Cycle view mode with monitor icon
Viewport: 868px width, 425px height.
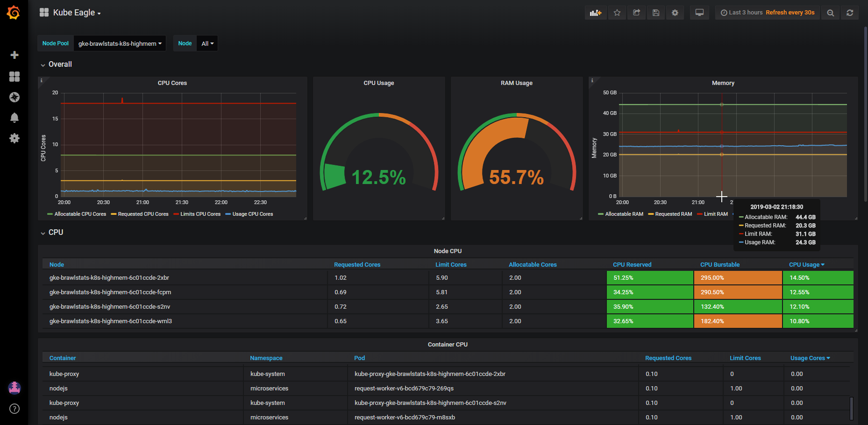click(x=699, y=13)
